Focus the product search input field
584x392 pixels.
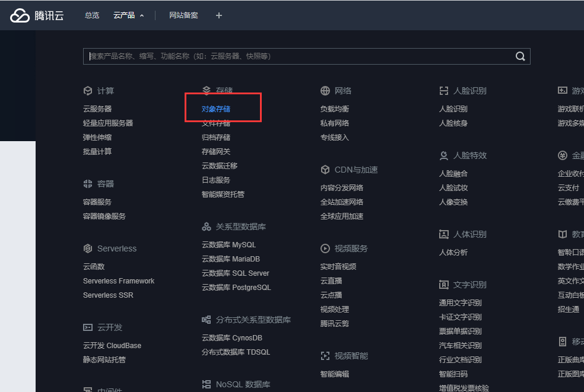point(306,56)
